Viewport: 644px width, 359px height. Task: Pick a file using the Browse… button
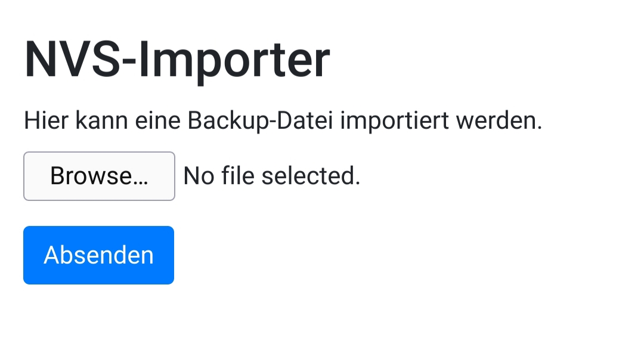click(x=99, y=176)
